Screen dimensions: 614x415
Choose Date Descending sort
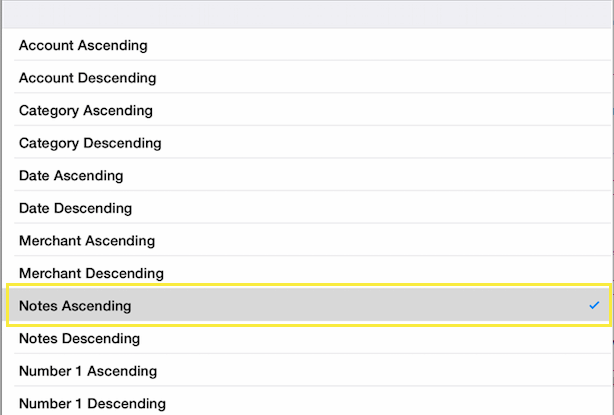coord(308,208)
